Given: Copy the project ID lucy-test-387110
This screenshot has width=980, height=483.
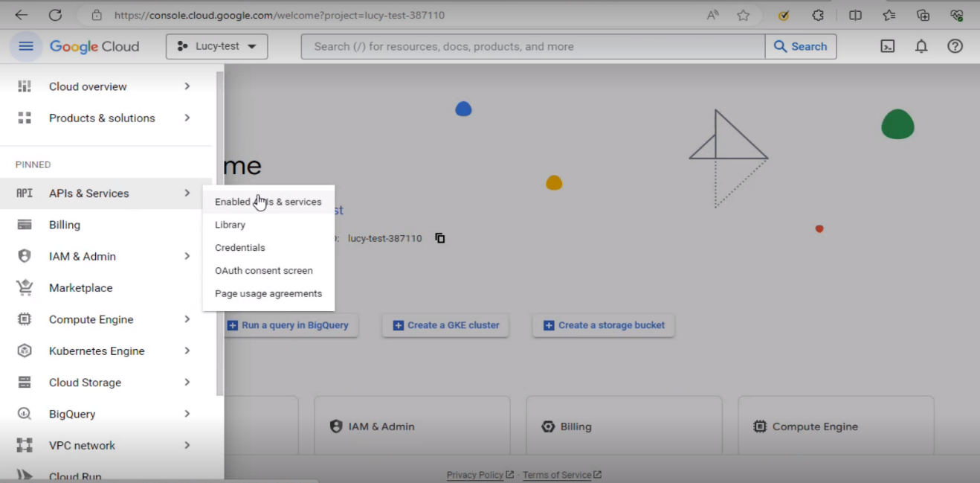Looking at the screenshot, I should coord(440,238).
